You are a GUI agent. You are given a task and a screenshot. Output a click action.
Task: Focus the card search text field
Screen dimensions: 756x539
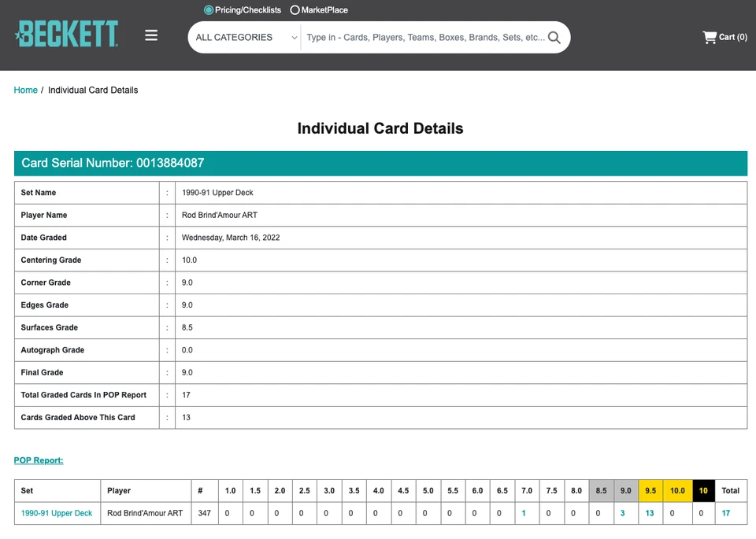tap(425, 37)
